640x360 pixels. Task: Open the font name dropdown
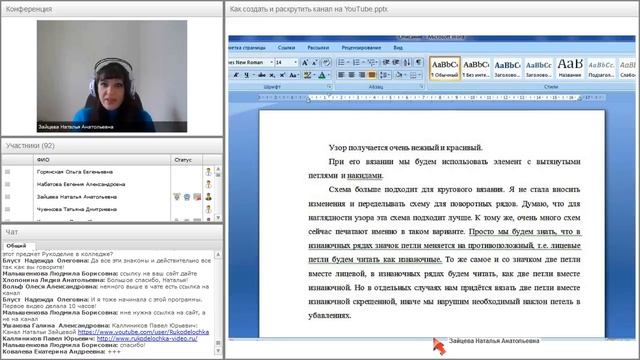[x=271, y=62]
